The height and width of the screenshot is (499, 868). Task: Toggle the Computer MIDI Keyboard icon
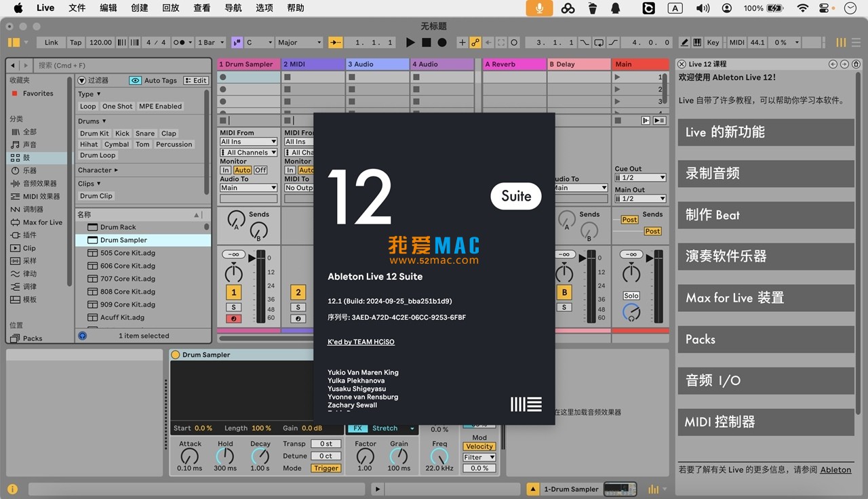pos(697,42)
